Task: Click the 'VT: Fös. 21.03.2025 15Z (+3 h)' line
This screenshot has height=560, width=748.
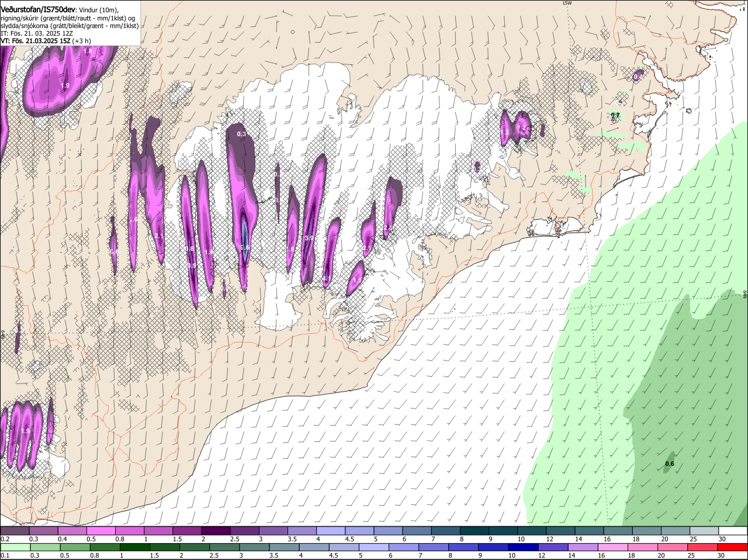Action: click(x=46, y=41)
